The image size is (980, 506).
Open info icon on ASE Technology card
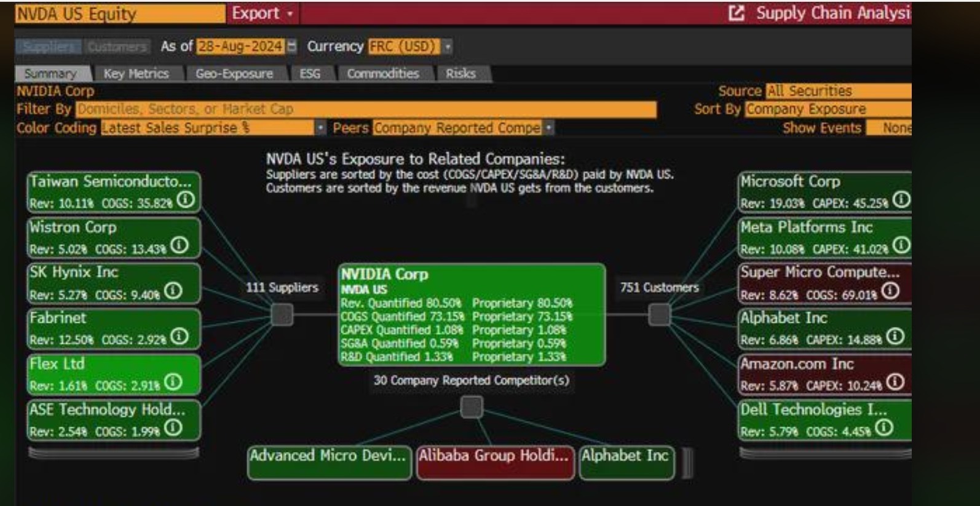coord(173,428)
